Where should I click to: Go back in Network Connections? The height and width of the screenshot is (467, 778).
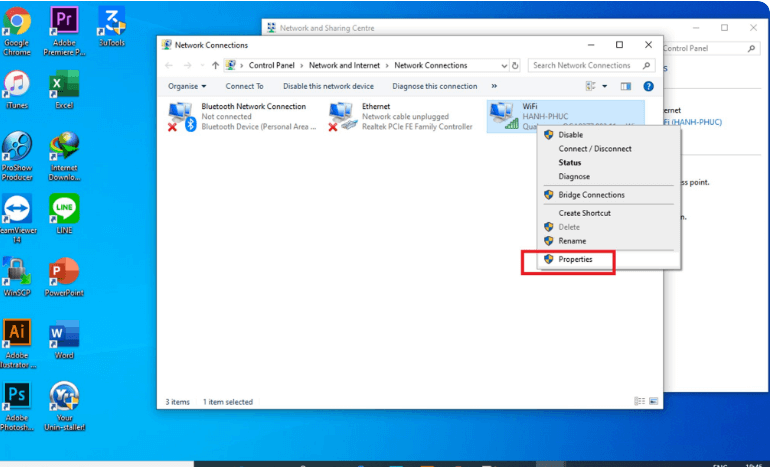coord(169,66)
